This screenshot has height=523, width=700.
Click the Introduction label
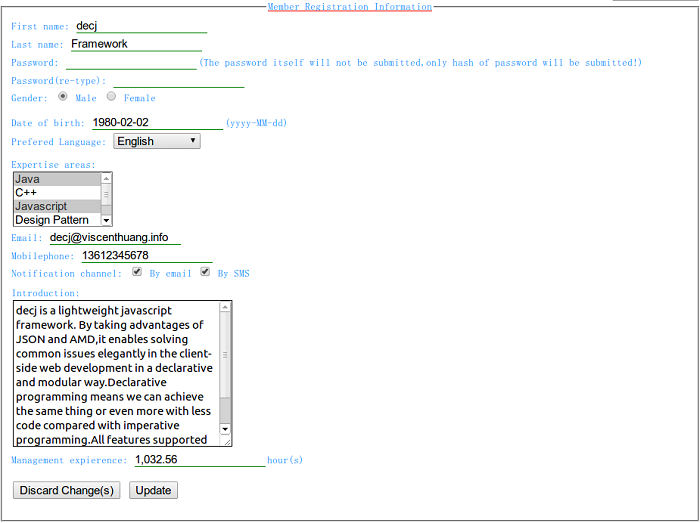point(46,293)
